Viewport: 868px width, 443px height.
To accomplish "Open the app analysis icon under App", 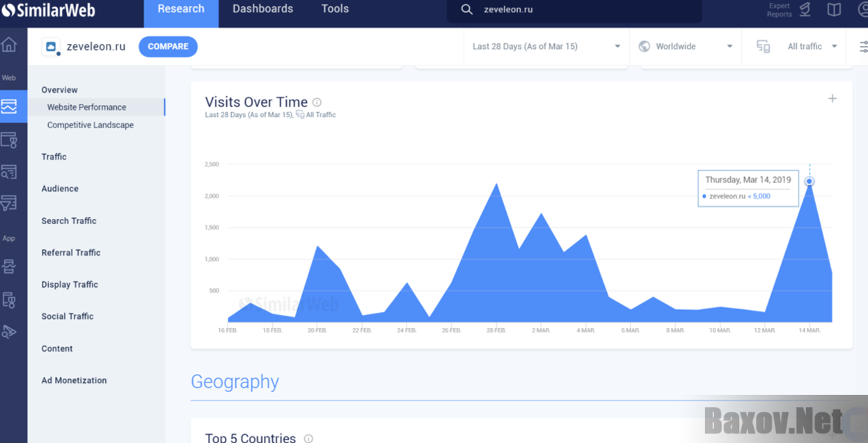I will click(9, 267).
